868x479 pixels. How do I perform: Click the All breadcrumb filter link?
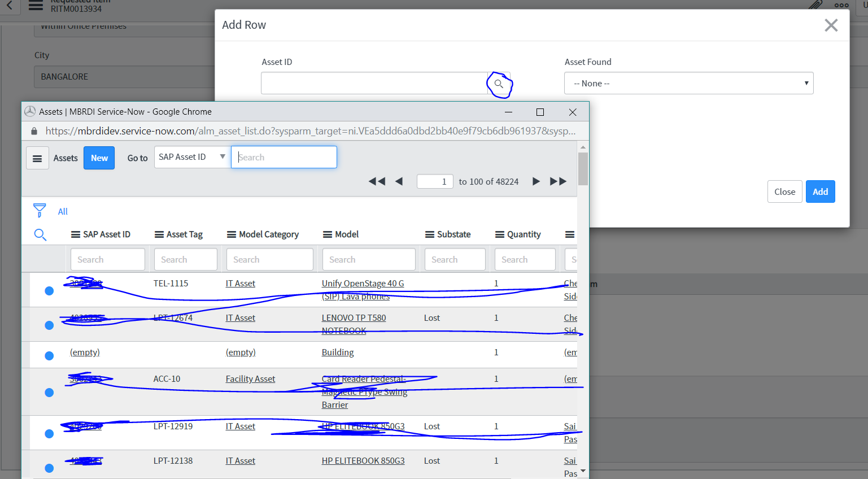click(x=63, y=211)
